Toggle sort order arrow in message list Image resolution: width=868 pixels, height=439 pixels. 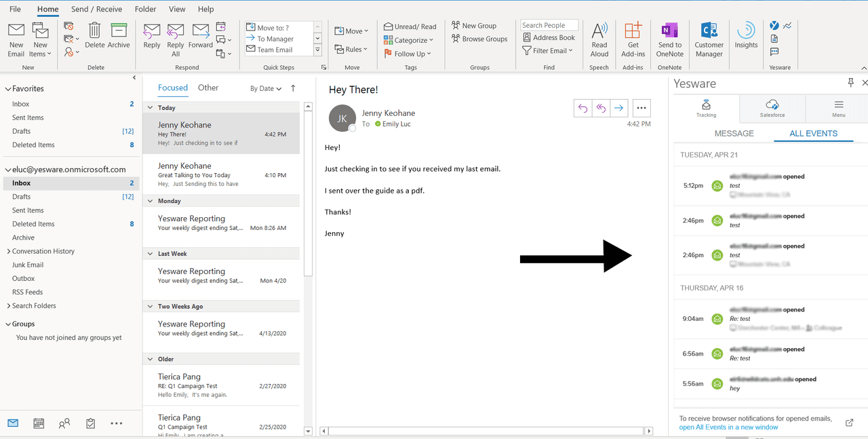(293, 88)
